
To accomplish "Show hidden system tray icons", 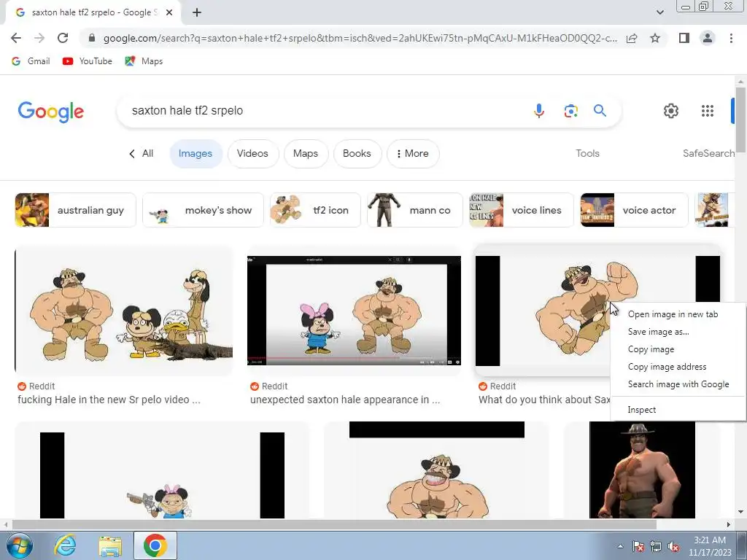I will point(620,546).
